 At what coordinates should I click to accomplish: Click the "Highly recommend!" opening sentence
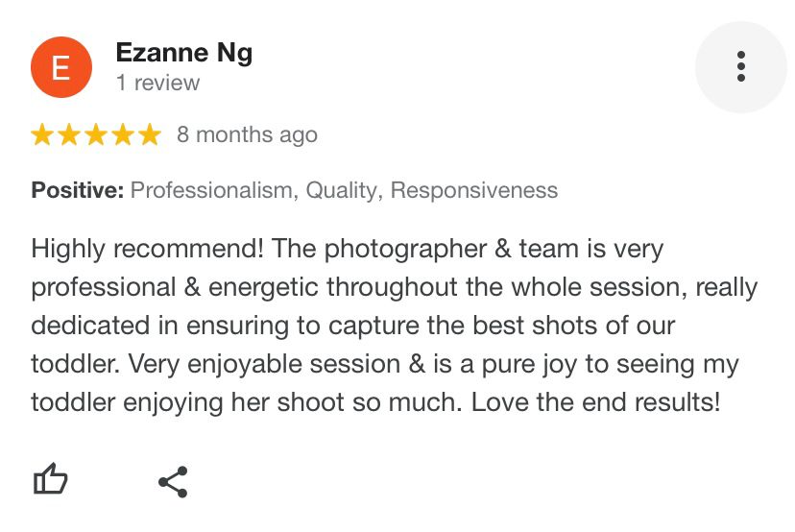147,249
